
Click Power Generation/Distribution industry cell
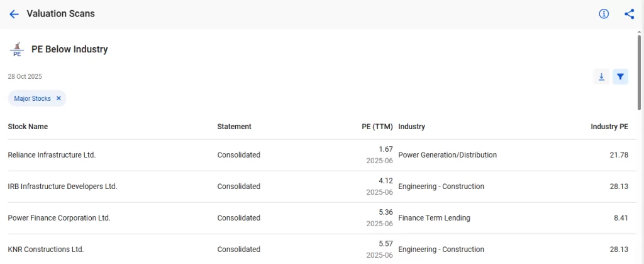448,155
